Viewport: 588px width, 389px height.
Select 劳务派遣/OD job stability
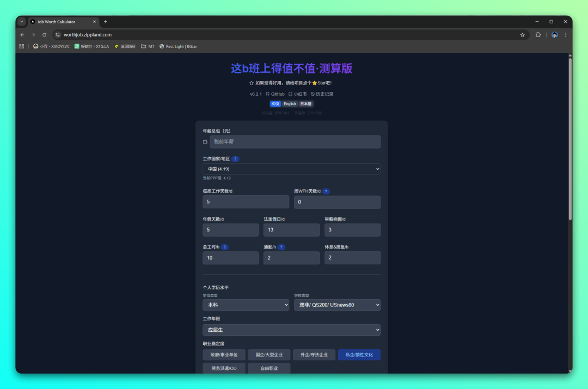[224, 368]
